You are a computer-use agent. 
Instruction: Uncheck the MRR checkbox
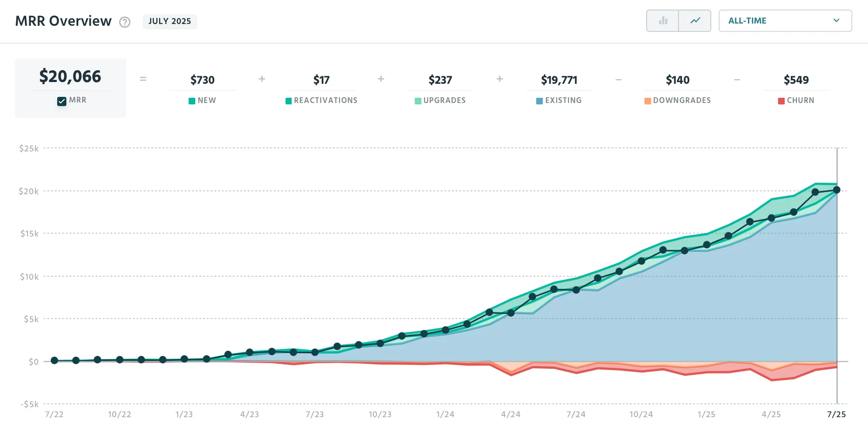pos(62,101)
